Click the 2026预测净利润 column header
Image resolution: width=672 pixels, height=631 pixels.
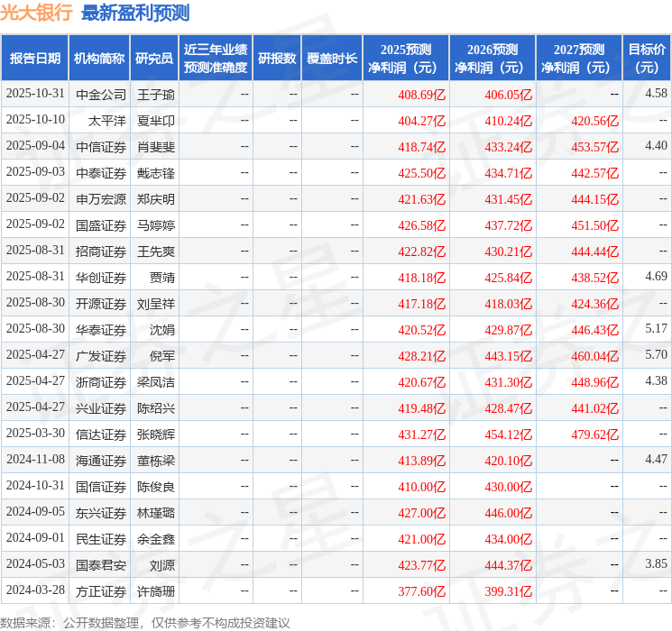click(492, 58)
